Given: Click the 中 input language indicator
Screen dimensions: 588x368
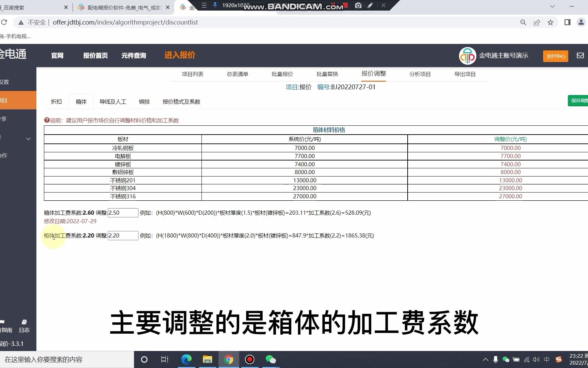Looking at the screenshot, I should pos(547,359).
